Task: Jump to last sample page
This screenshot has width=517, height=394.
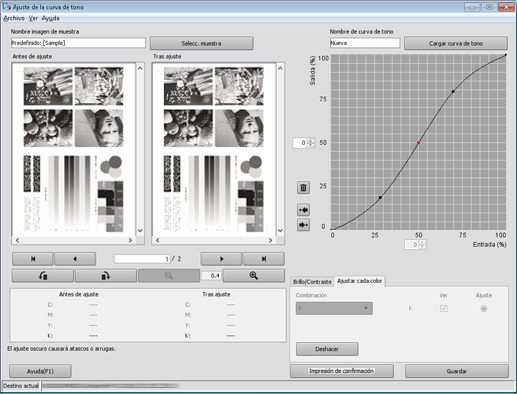Action: coord(264,259)
